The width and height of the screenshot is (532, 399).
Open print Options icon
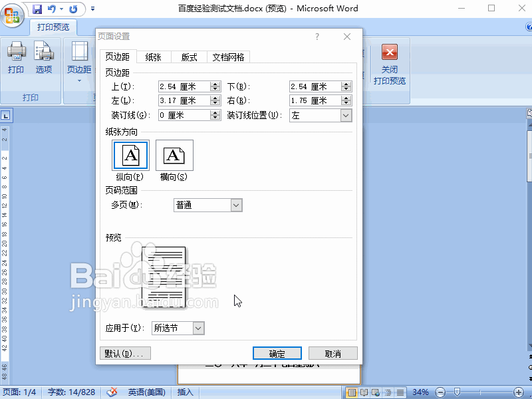44,52
